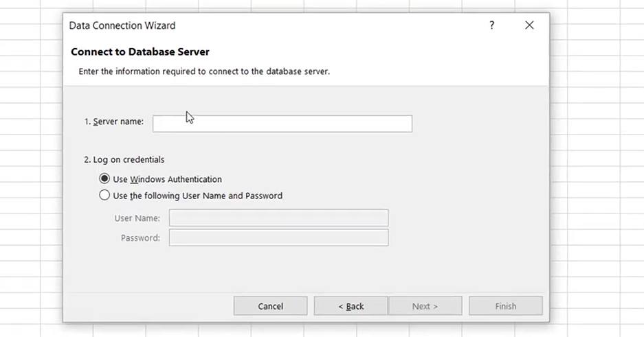The image size is (644, 337).
Task: Click a spreadsheet cell right of the dialog
Action: tap(598, 172)
